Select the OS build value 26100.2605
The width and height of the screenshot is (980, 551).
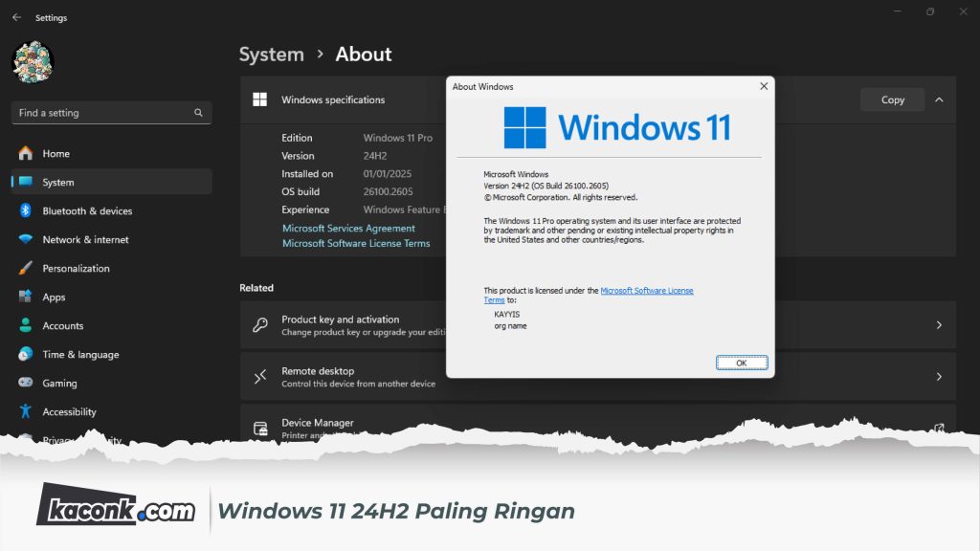(388, 191)
